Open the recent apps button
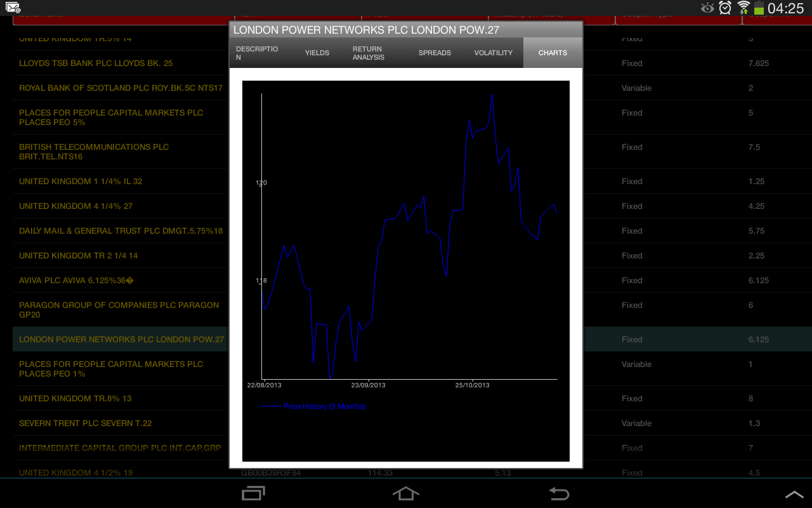Screen dimensions: 812x508 (253, 493)
